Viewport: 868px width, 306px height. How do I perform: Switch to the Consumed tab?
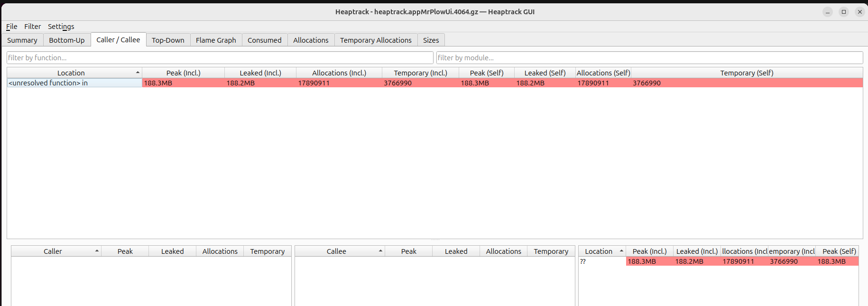click(264, 40)
